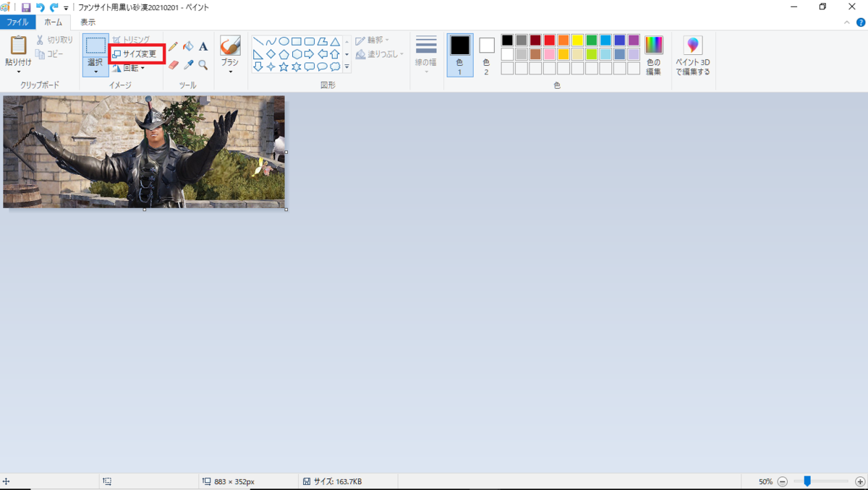
Task: Pick the yellow color swatch
Action: pos(577,40)
